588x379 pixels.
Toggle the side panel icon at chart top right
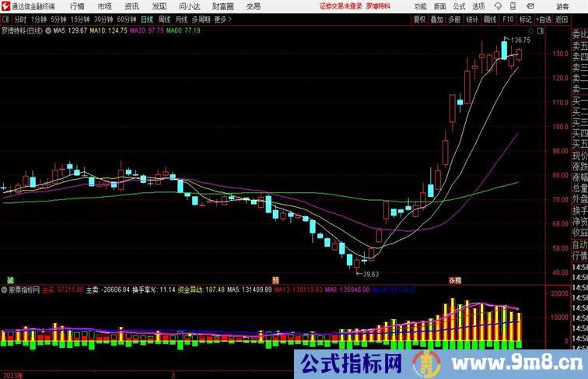[x=541, y=31]
